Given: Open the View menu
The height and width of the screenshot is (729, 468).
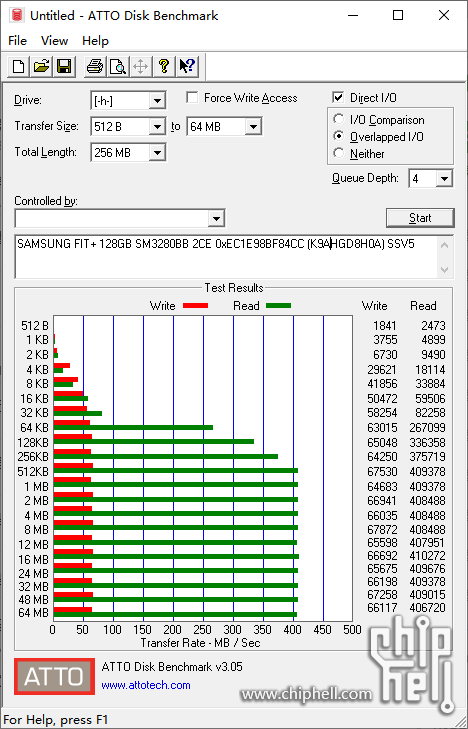Looking at the screenshot, I should 54,40.
